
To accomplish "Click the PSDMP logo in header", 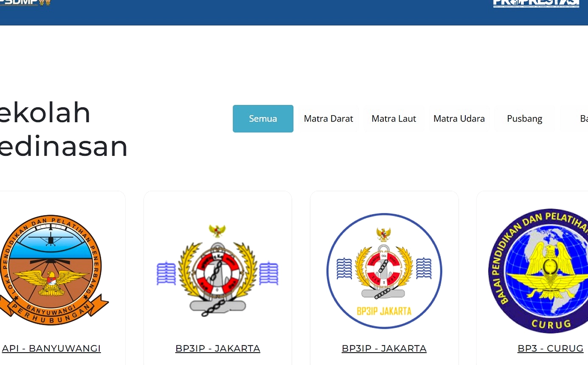I will [x=25, y=3].
